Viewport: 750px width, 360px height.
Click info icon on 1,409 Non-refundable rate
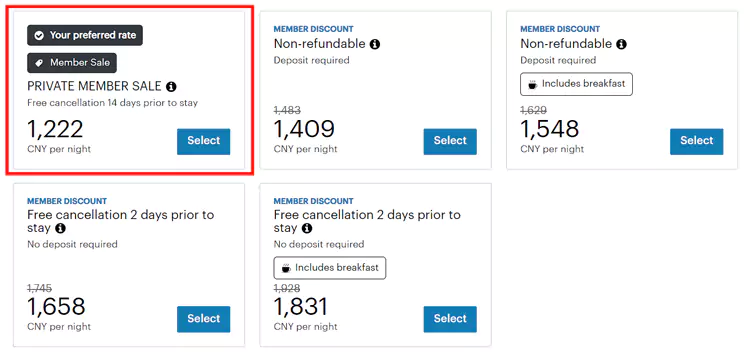tap(375, 44)
